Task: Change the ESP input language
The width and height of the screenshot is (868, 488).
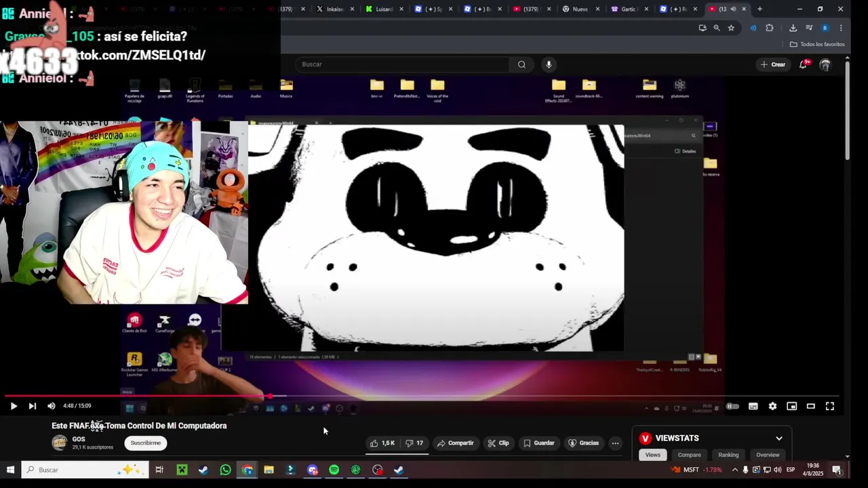Action: (x=791, y=470)
